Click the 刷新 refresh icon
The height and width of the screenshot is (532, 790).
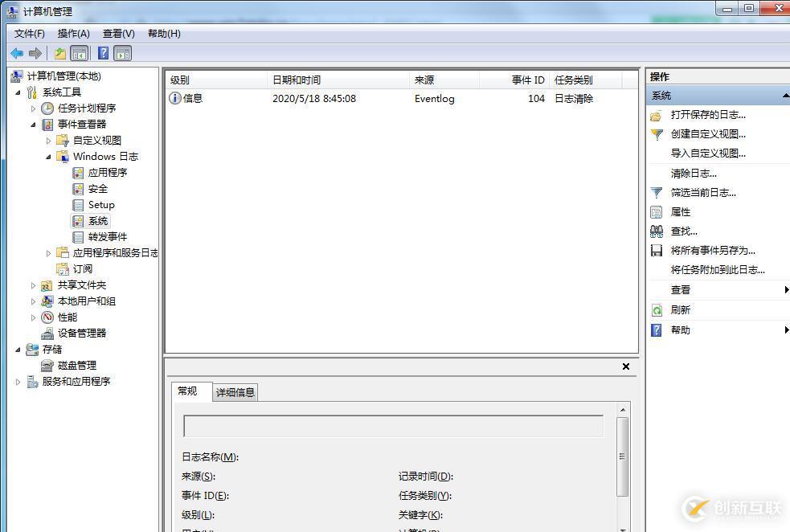tap(657, 310)
